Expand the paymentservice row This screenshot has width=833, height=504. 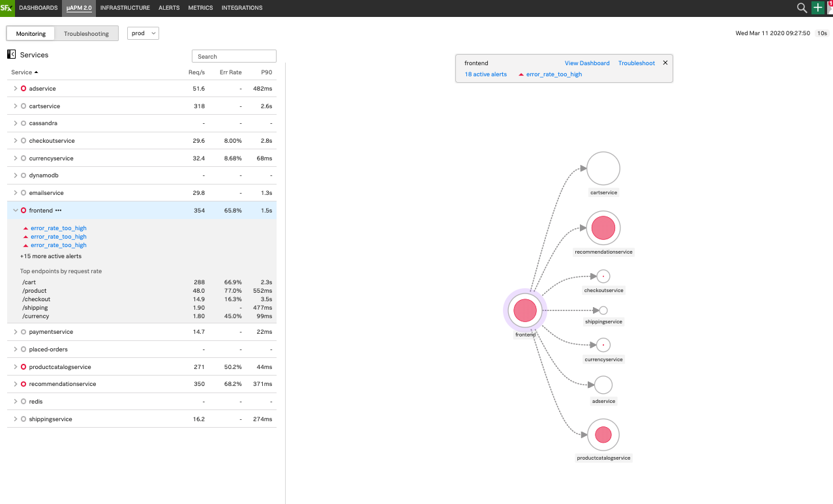point(16,332)
